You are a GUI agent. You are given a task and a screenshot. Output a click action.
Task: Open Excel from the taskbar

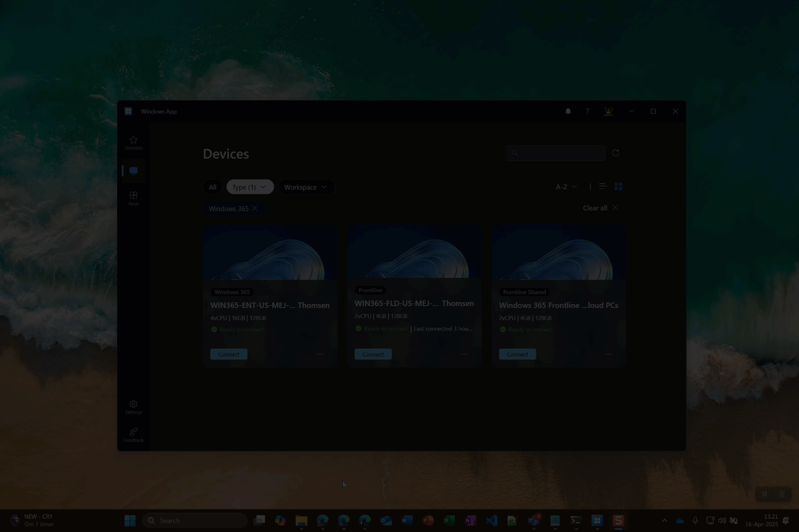click(x=449, y=521)
